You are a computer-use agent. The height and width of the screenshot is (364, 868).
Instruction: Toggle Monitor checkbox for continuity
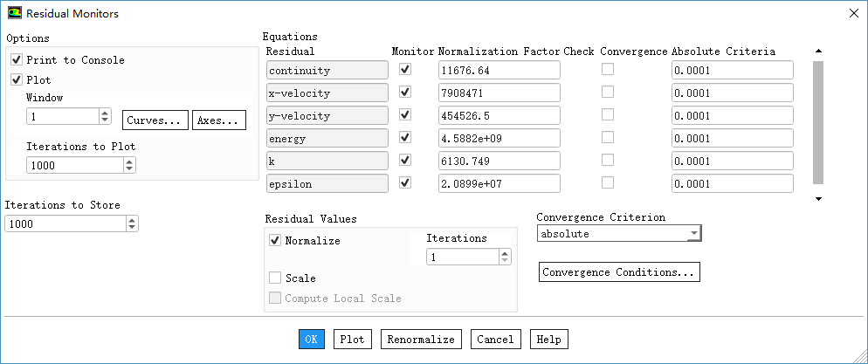(404, 70)
